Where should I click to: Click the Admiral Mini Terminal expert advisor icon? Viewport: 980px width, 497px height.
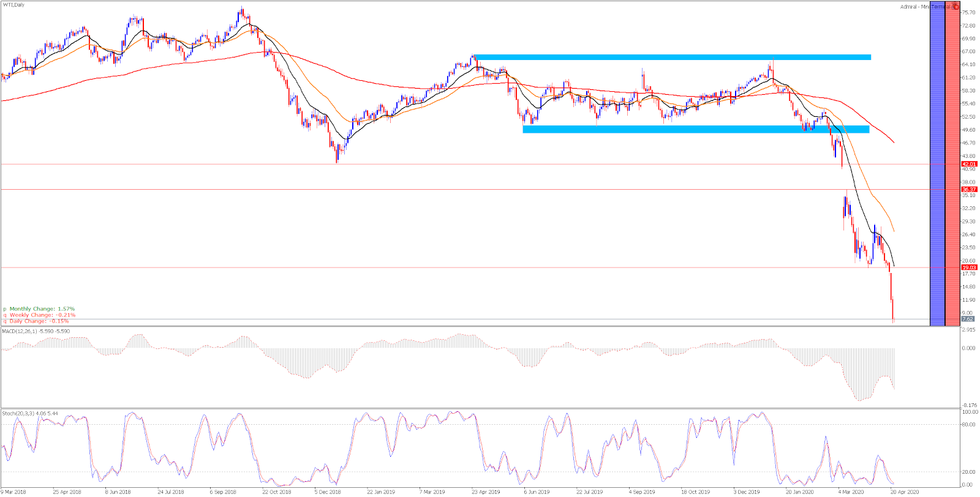click(x=956, y=6)
